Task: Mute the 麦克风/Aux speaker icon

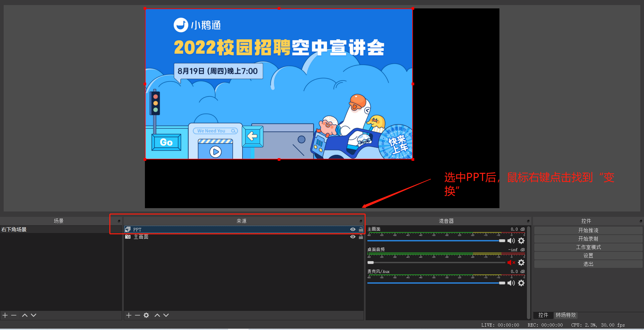Action: [x=511, y=283]
